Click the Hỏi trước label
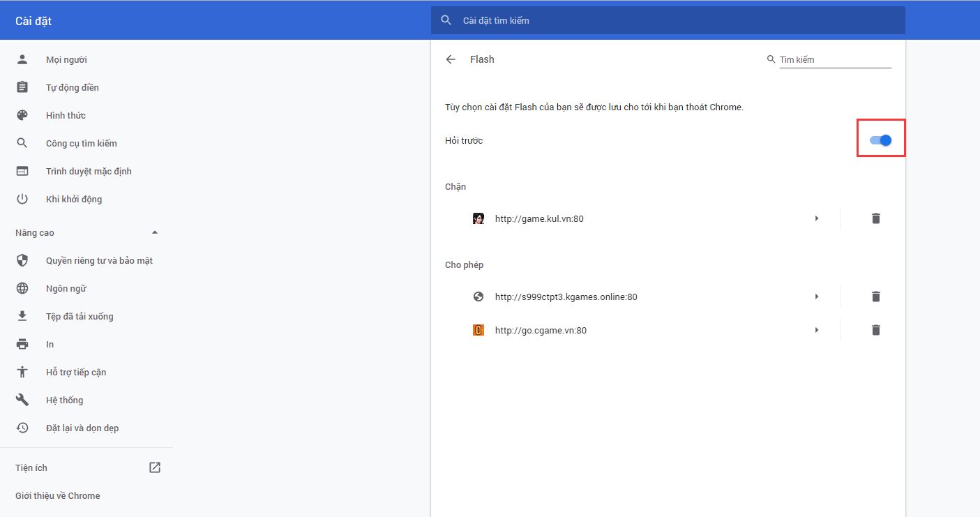Screen dimensions: 980x517 pos(464,140)
